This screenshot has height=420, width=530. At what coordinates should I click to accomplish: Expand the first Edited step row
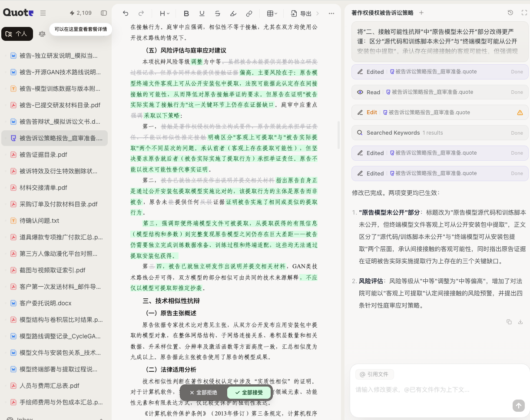(440, 72)
